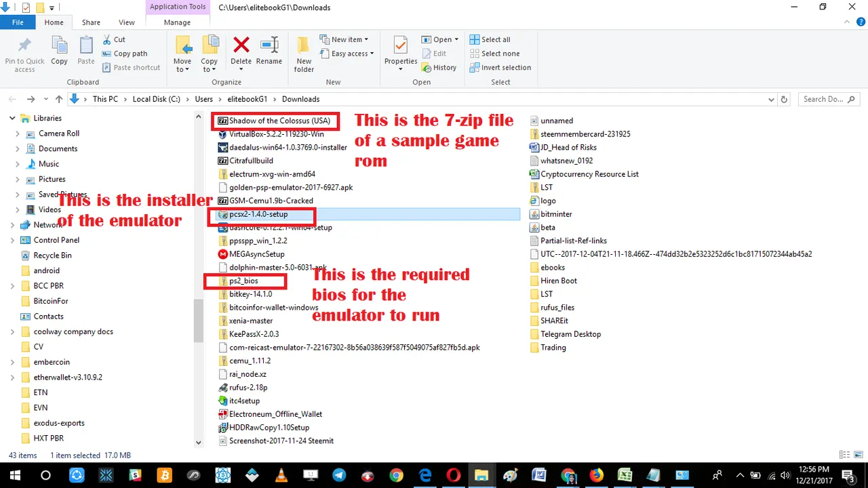Click the Paste icon in ribbon
This screenshot has height=488, width=868.
pos(86,46)
